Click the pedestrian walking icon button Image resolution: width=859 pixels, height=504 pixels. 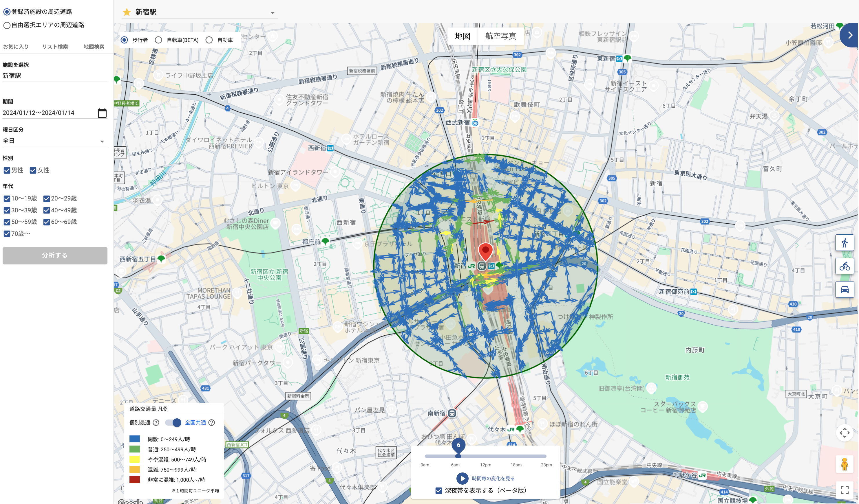844,243
